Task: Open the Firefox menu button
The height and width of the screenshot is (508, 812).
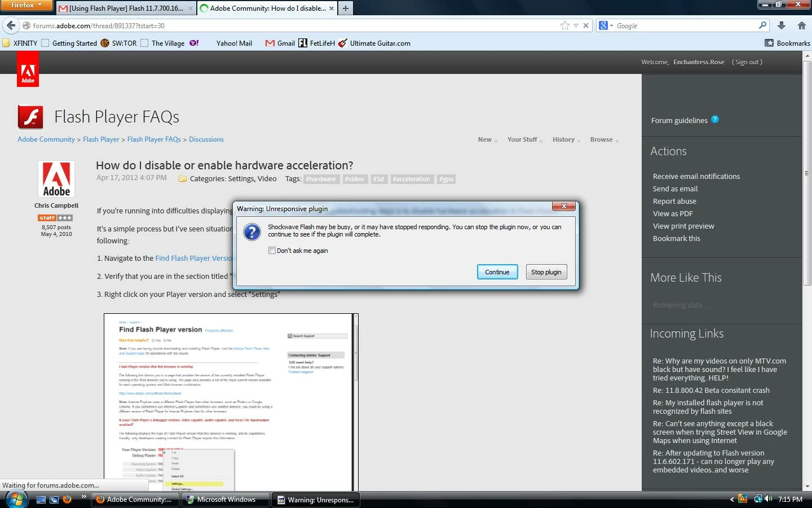Action: [x=27, y=5]
